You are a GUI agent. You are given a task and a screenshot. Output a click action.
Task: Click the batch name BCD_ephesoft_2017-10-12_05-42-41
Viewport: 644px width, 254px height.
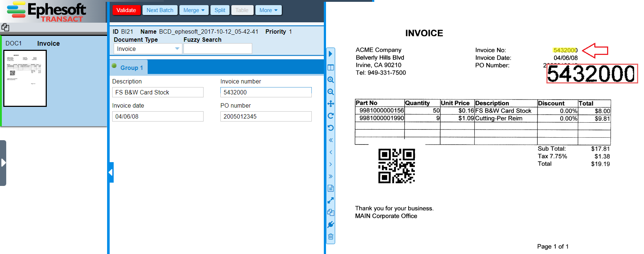(209, 31)
